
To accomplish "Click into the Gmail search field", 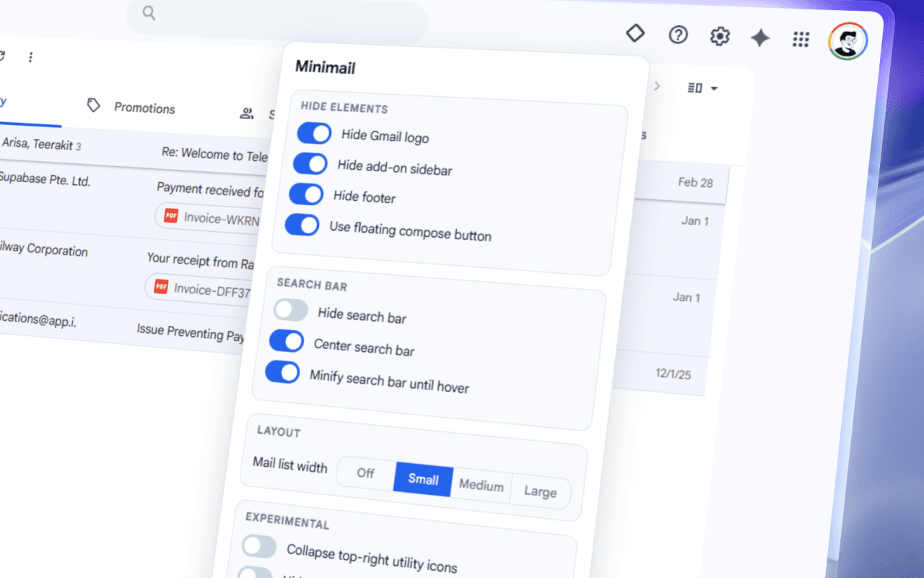I will tap(278, 20).
